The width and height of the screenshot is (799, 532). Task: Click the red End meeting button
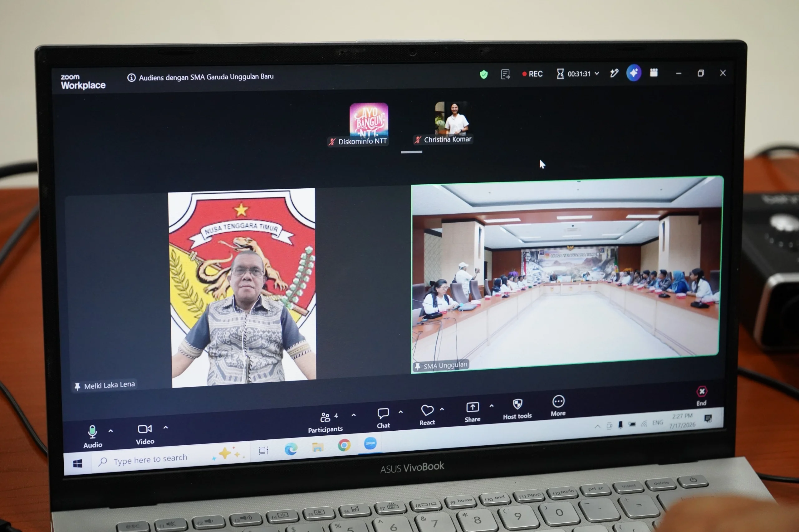click(702, 396)
